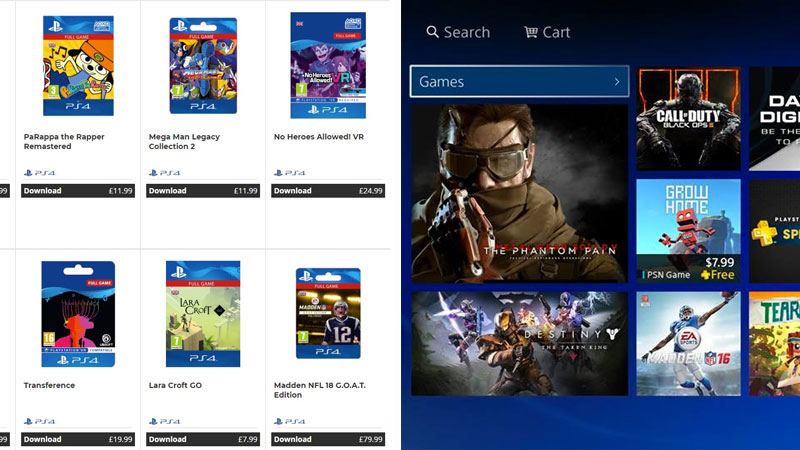Click Lara Croft GO Download button

tap(203, 439)
